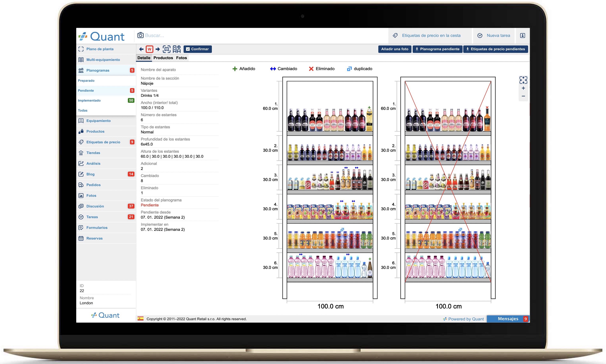Click the fit-to-screen icon beside the planogram
Viewport: 606px width, 364px height.
(x=523, y=80)
